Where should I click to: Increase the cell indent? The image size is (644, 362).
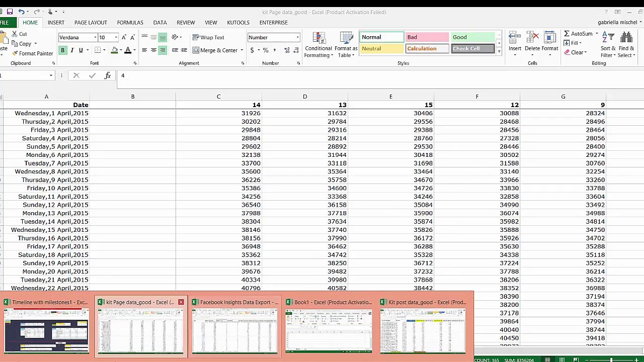(184, 50)
